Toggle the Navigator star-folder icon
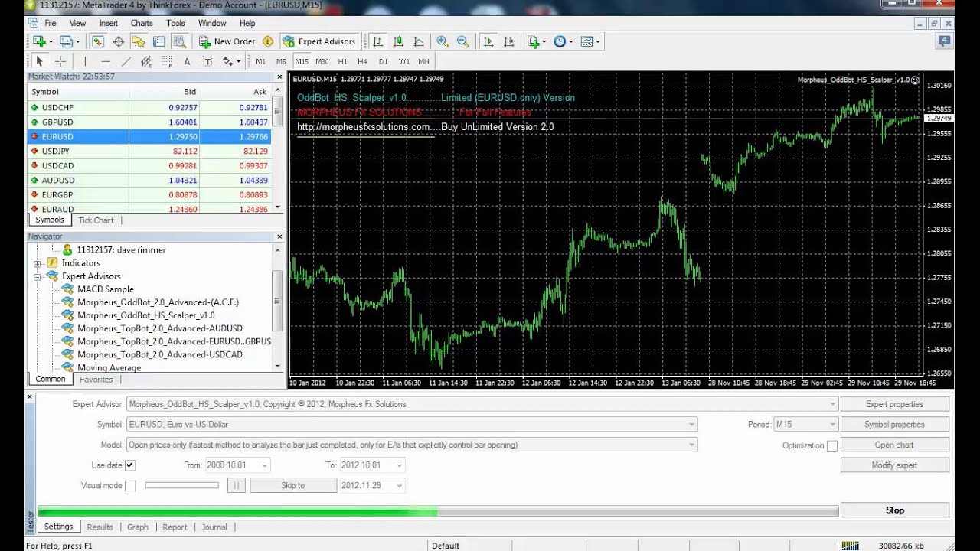Screen dimensions: 980x551 139,41
